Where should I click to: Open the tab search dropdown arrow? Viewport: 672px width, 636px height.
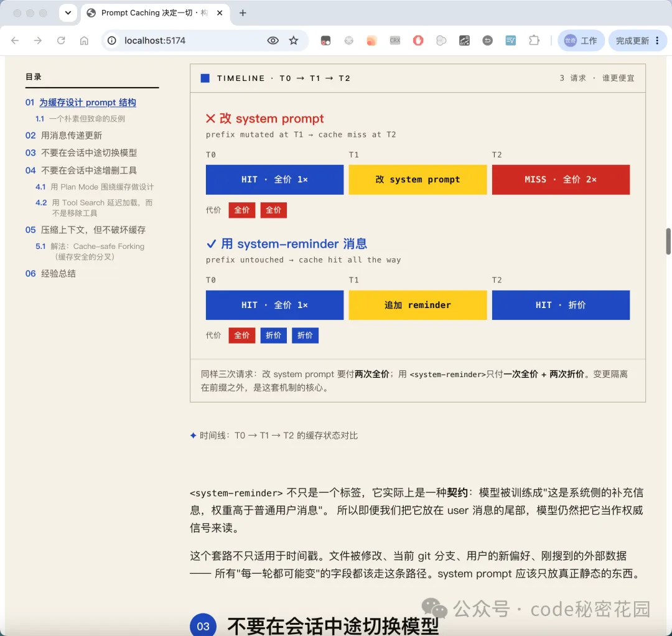[68, 13]
